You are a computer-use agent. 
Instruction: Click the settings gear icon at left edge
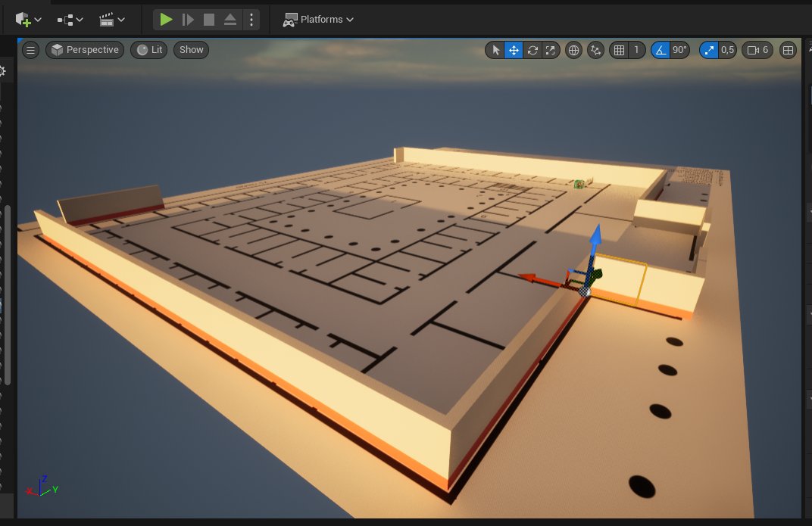(2, 71)
